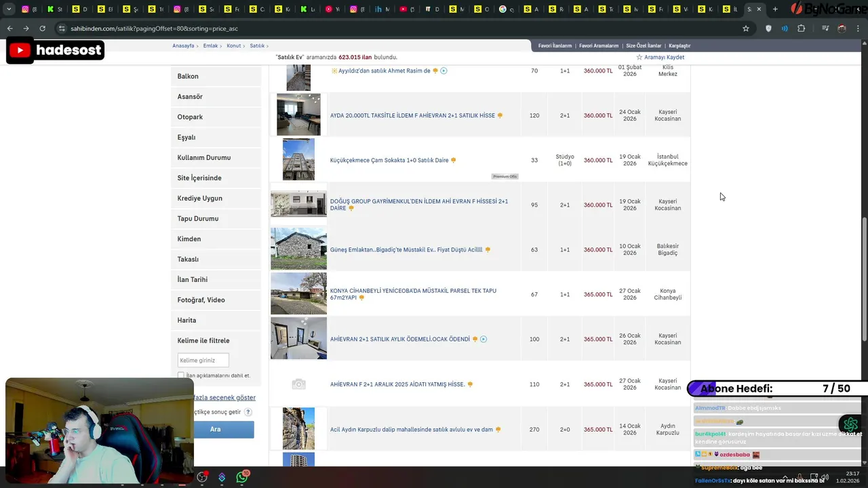
Task: Click the shield icon in browser toolbar
Action: (x=768, y=28)
